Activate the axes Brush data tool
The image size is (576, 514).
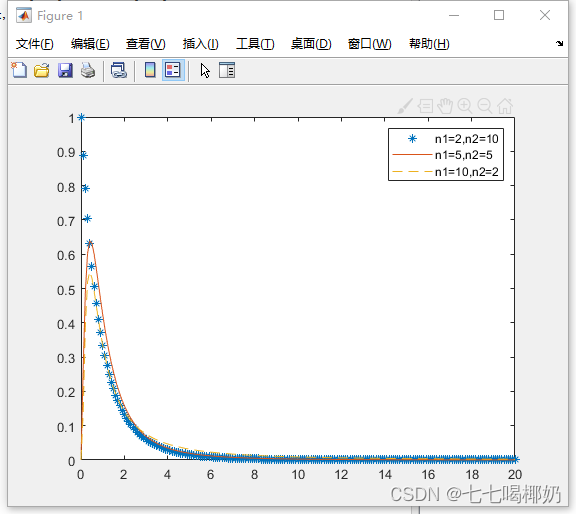coord(405,106)
